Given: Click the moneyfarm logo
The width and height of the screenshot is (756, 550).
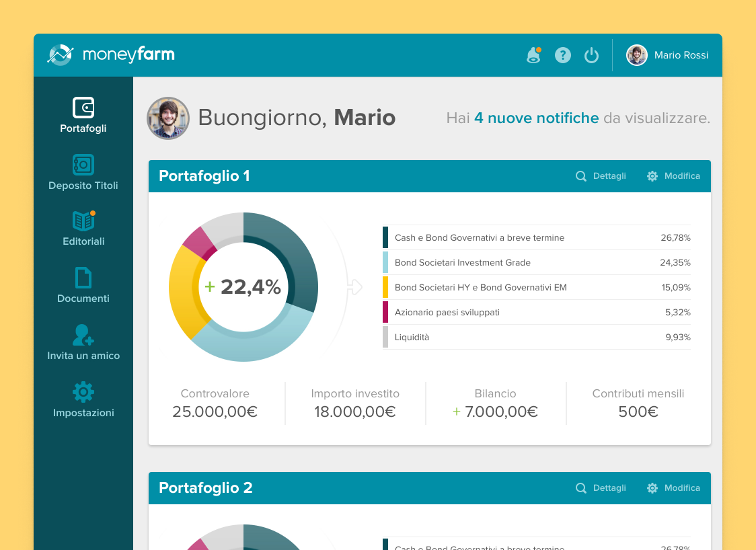Looking at the screenshot, I should coord(111,55).
